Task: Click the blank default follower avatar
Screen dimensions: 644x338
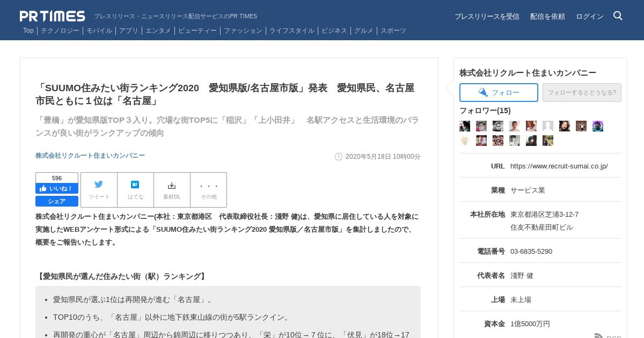Action: (548, 126)
